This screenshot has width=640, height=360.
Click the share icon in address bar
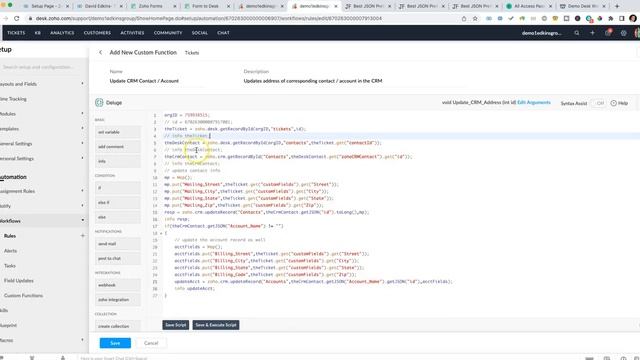(464, 18)
